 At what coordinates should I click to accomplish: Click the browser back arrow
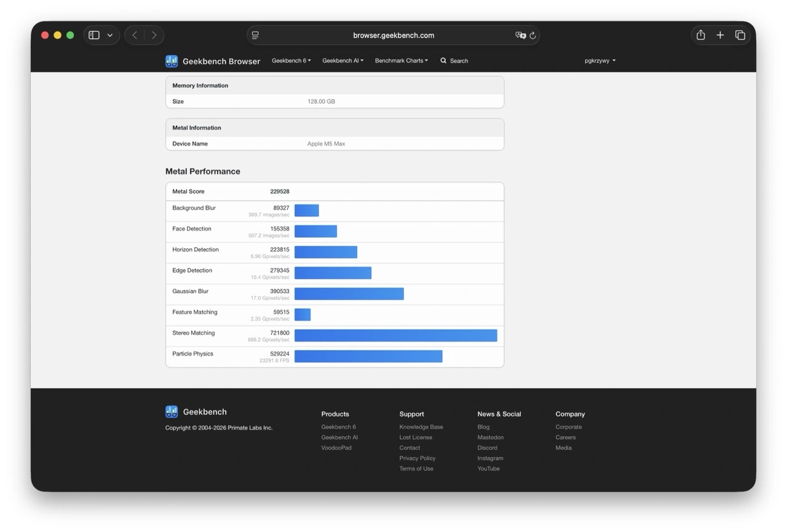point(135,35)
